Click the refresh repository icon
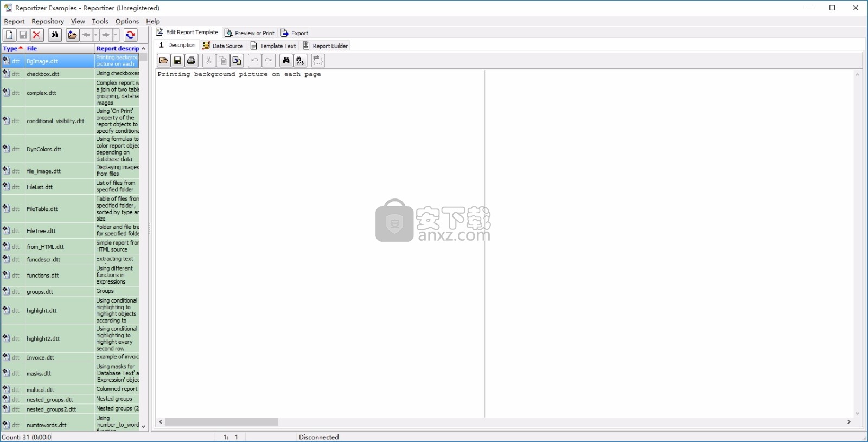Image resolution: width=868 pixels, height=442 pixels. click(x=130, y=35)
